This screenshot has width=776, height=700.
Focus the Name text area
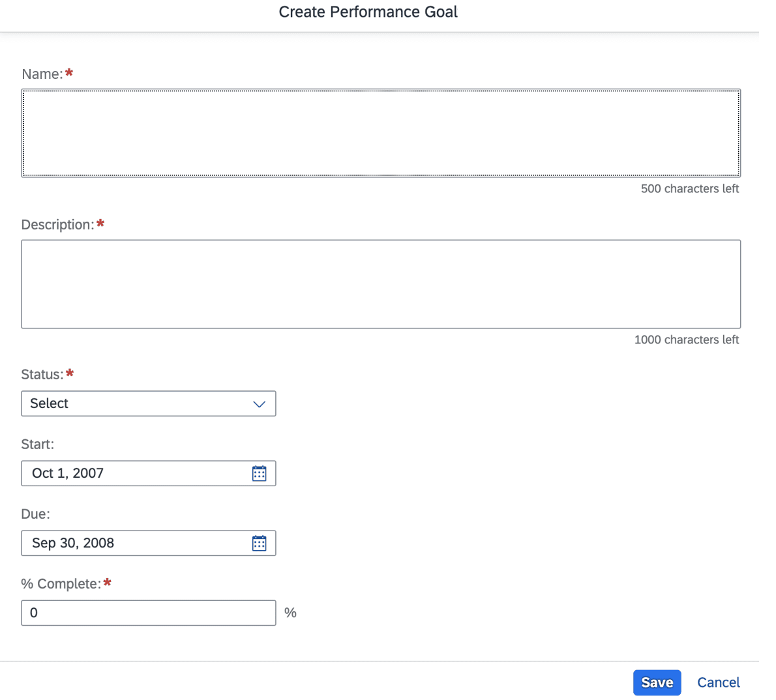(x=380, y=132)
